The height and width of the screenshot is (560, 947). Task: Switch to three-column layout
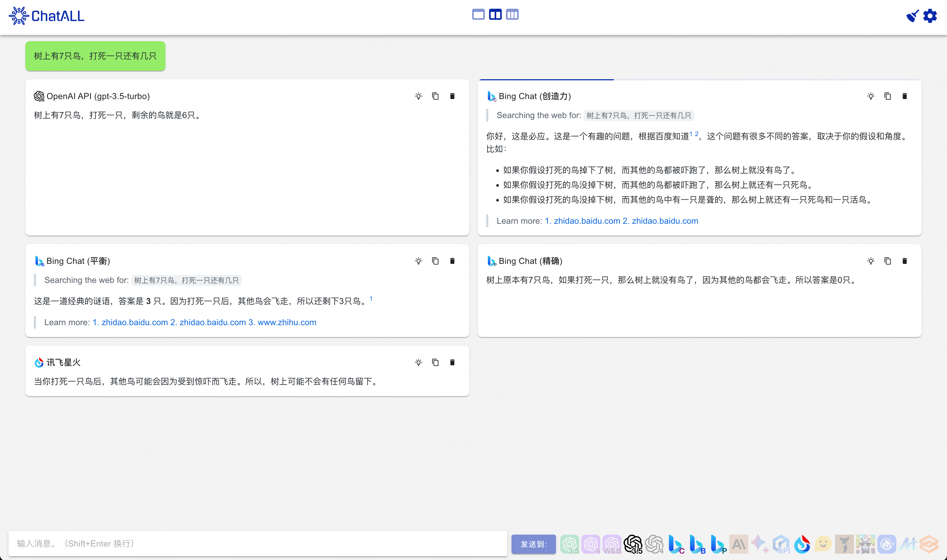click(512, 15)
